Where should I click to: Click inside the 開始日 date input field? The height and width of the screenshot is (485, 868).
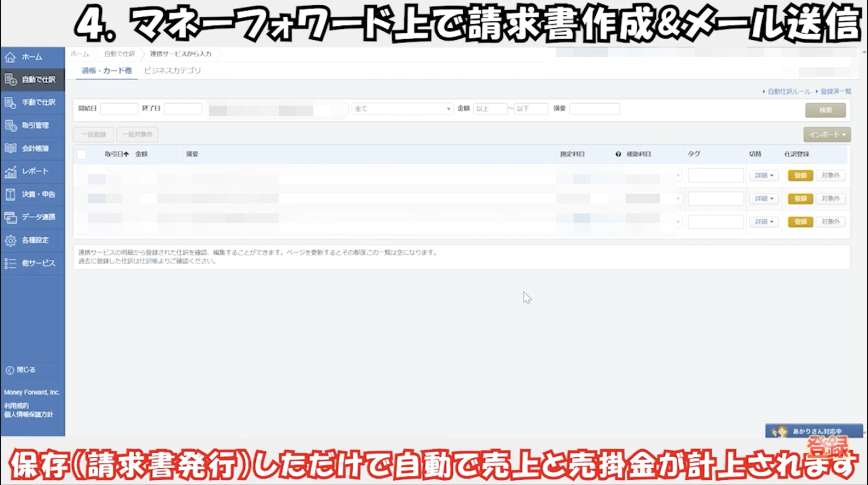click(119, 109)
